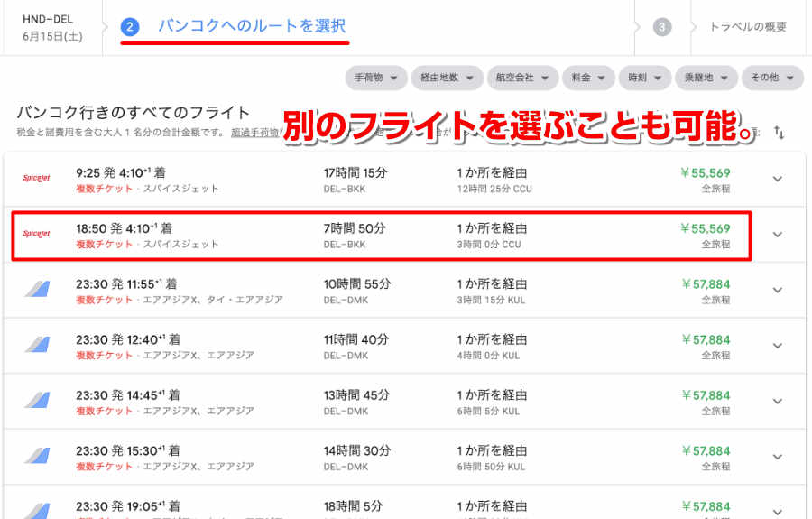The width and height of the screenshot is (812, 519).
Task: Click 10時間 55分 duration text
Action: click(357, 283)
